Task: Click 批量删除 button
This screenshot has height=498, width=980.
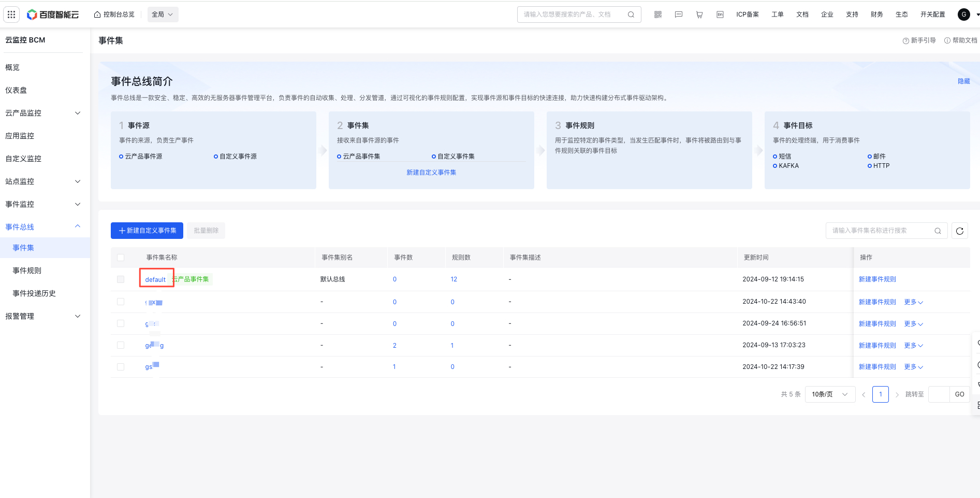Action: pos(206,231)
